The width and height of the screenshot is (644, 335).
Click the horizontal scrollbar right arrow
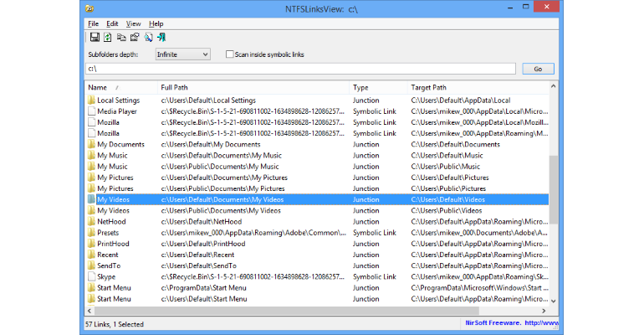544,312
